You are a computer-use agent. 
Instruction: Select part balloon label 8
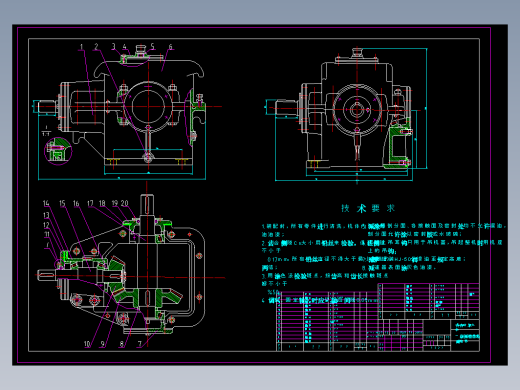pyautogui.click(x=122, y=344)
